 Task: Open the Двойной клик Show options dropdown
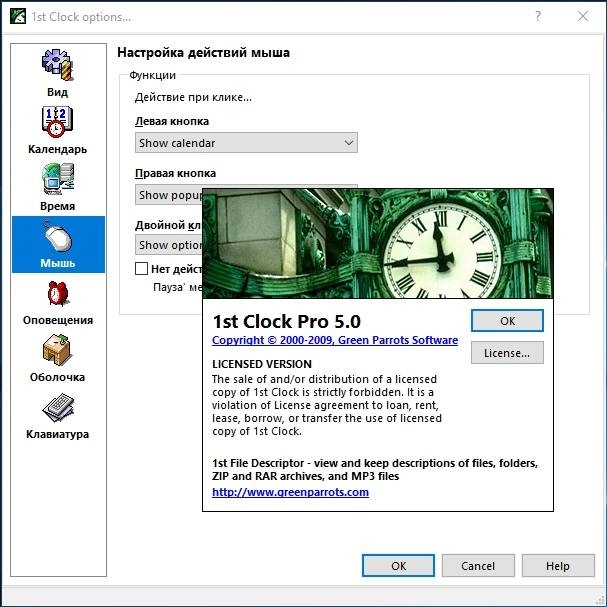click(x=168, y=245)
